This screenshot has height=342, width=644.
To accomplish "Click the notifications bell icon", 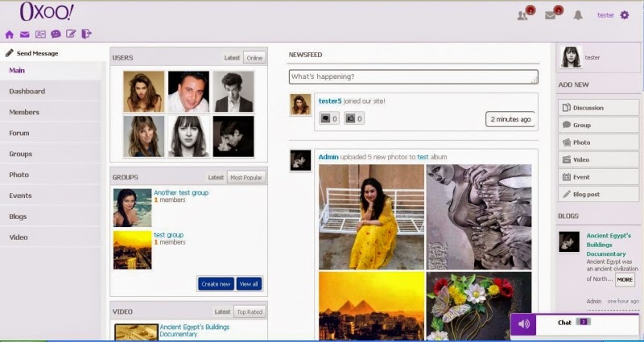I will pos(578,14).
